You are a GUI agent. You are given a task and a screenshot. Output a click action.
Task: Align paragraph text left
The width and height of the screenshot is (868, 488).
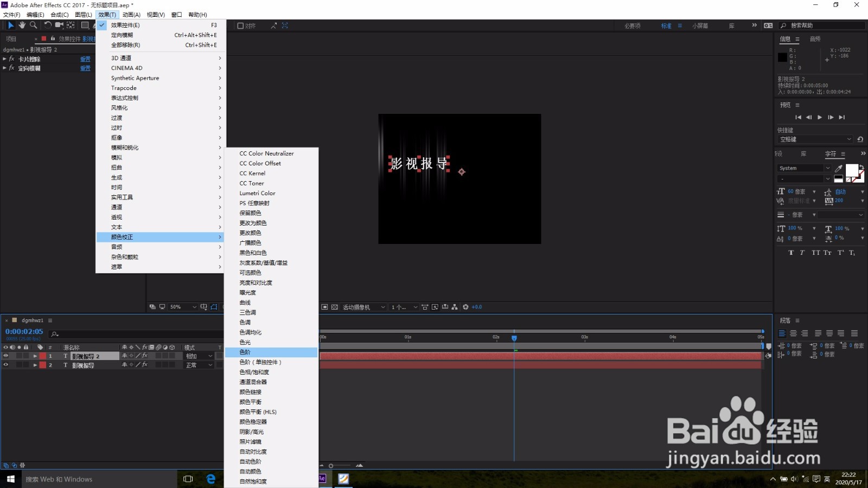(782, 333)
